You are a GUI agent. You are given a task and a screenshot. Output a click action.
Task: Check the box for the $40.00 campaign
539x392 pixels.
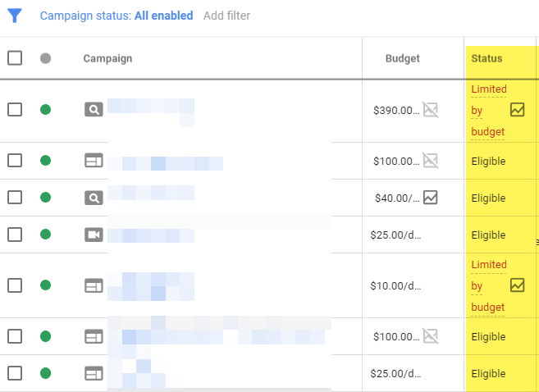click(x=15, y=198)
